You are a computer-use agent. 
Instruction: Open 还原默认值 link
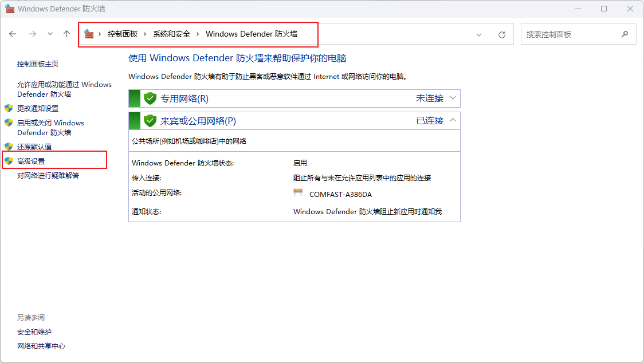(34, 147)
